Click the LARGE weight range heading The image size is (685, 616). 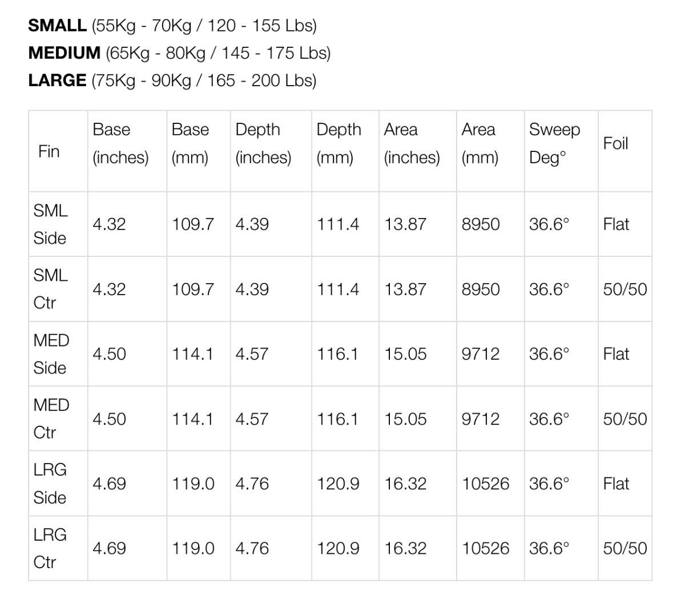pyautogui.click(x=172, y=80)
